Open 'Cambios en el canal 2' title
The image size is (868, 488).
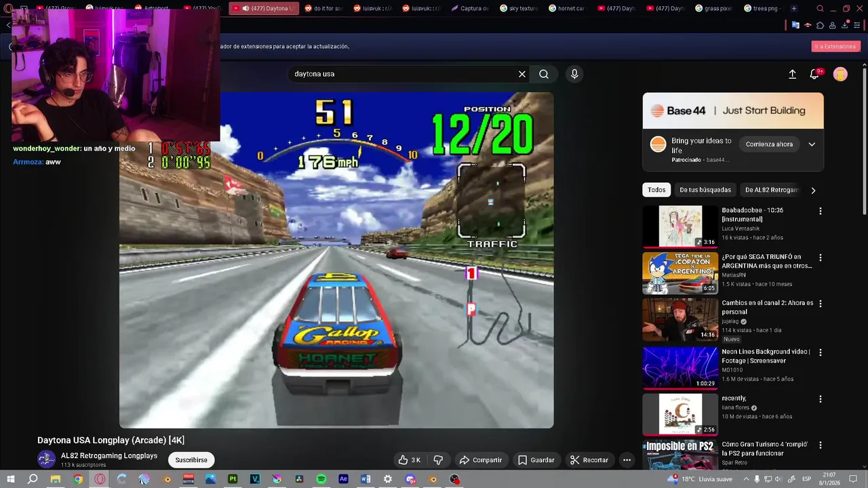point(768,308)
